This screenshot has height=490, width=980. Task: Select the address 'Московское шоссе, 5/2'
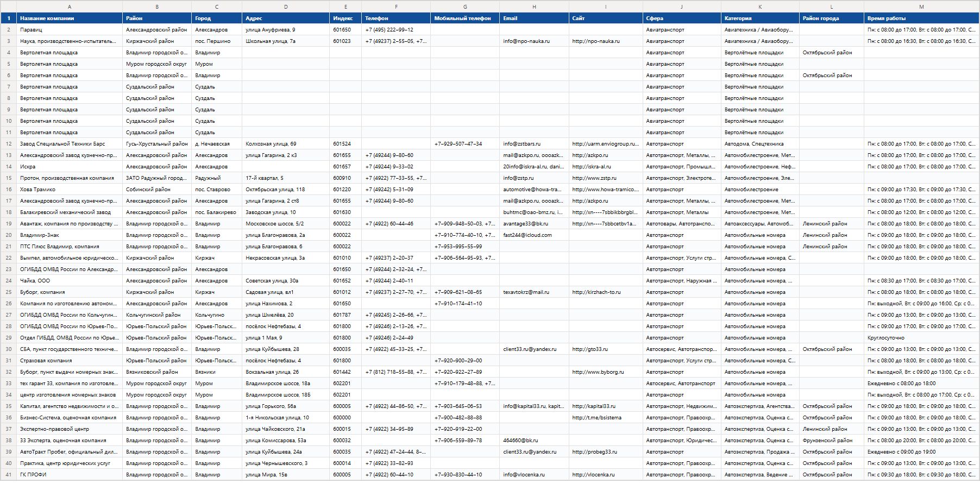click(286, 224)
